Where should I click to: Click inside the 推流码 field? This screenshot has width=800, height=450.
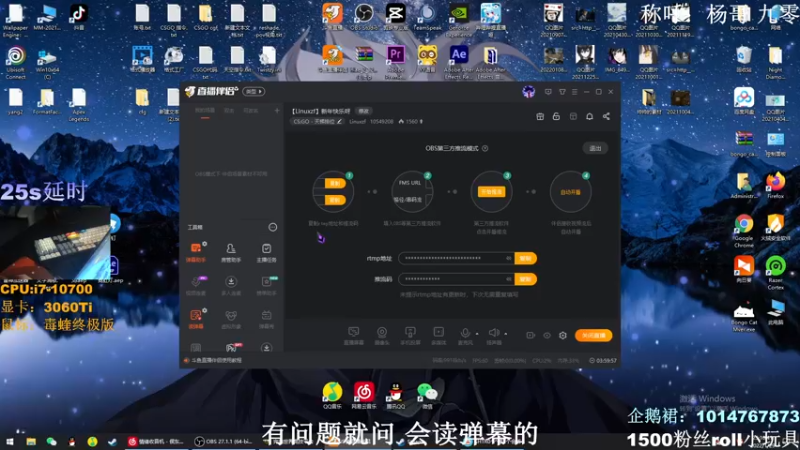[x=457, y=279]
